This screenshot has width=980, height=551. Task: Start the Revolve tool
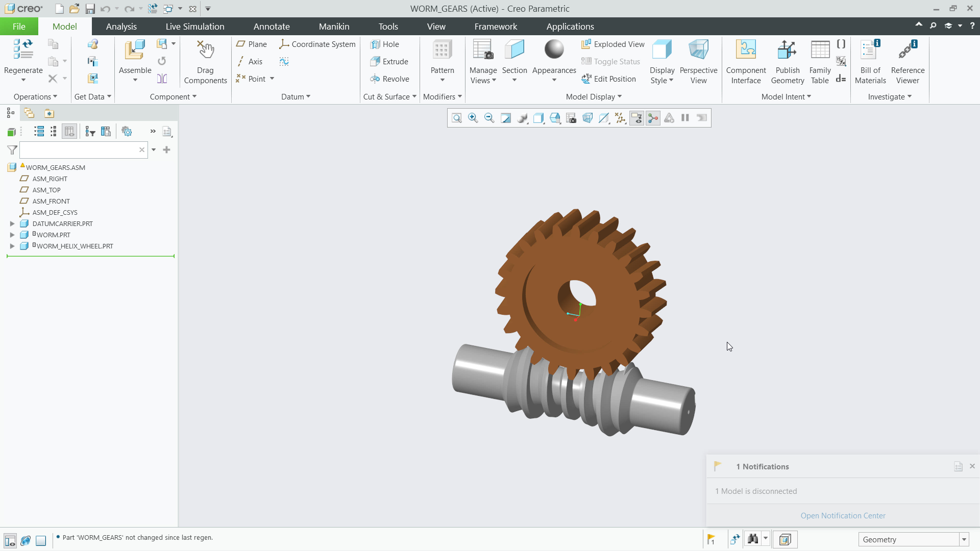[x=389, y=79]
